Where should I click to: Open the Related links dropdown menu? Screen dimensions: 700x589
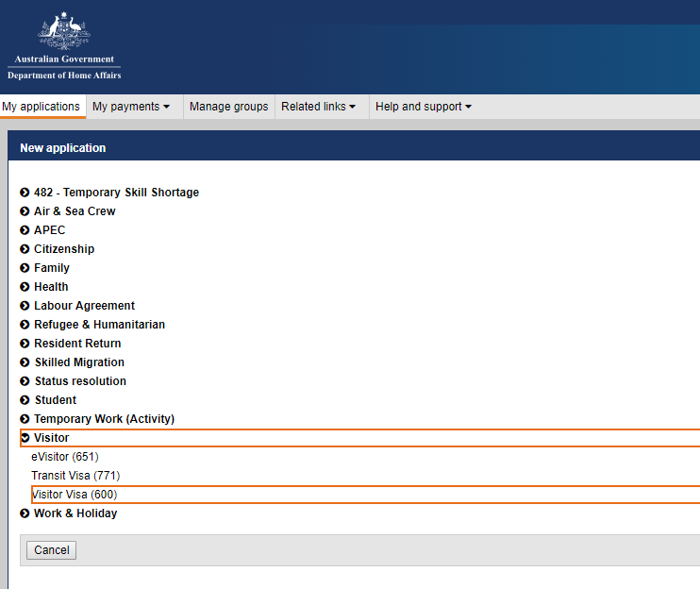319,107
